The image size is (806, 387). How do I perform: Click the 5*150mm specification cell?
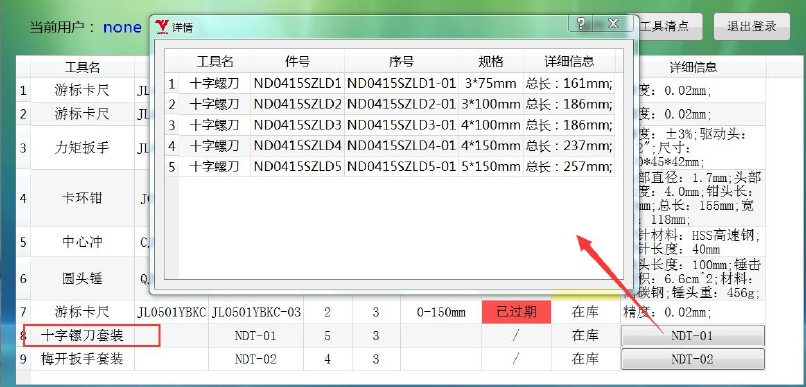coord(491,167)
